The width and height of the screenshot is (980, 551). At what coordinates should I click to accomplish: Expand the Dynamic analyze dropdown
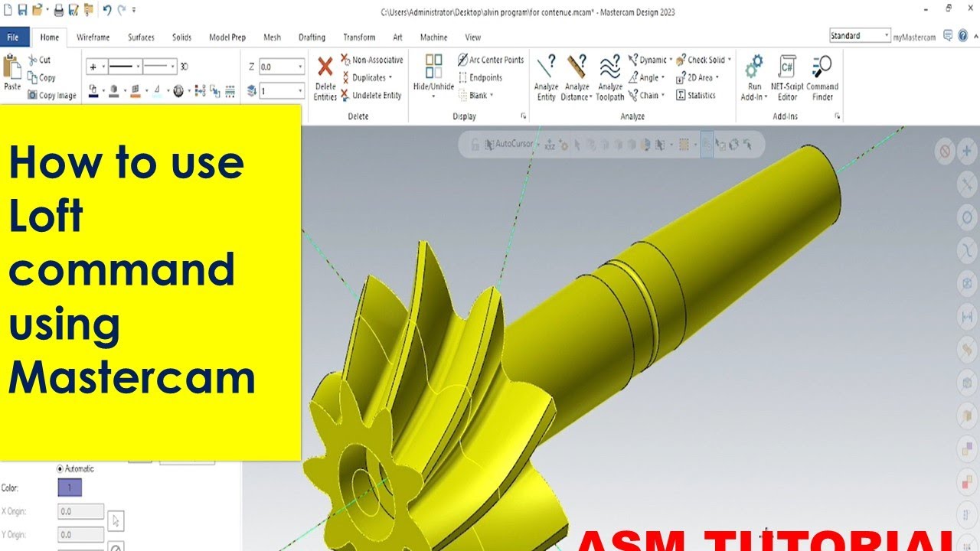[x=671, y=60]
